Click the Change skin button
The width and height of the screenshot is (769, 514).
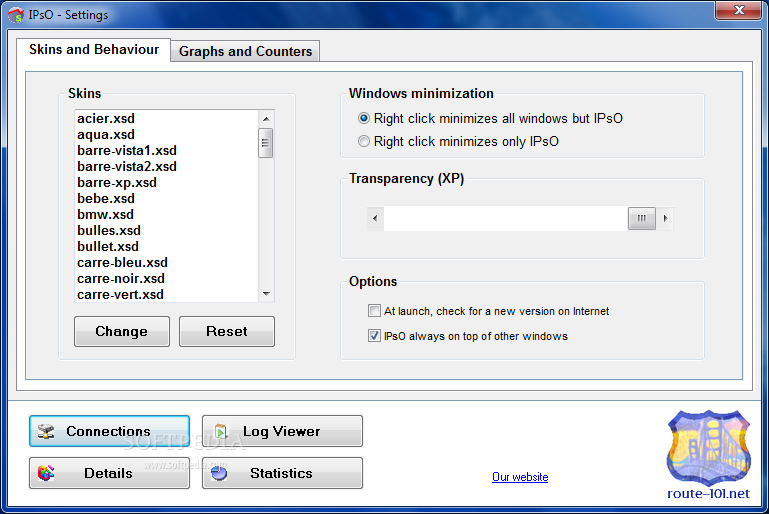click(x=122, y=331)
